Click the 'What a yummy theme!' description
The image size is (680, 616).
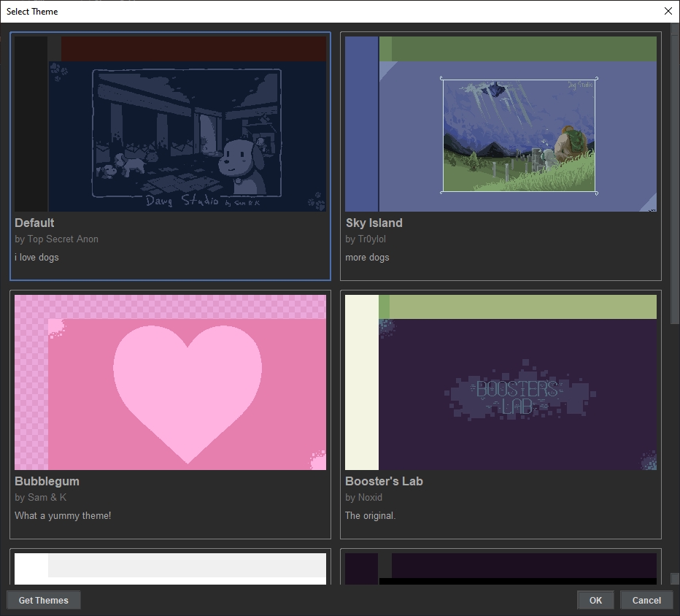63,516
